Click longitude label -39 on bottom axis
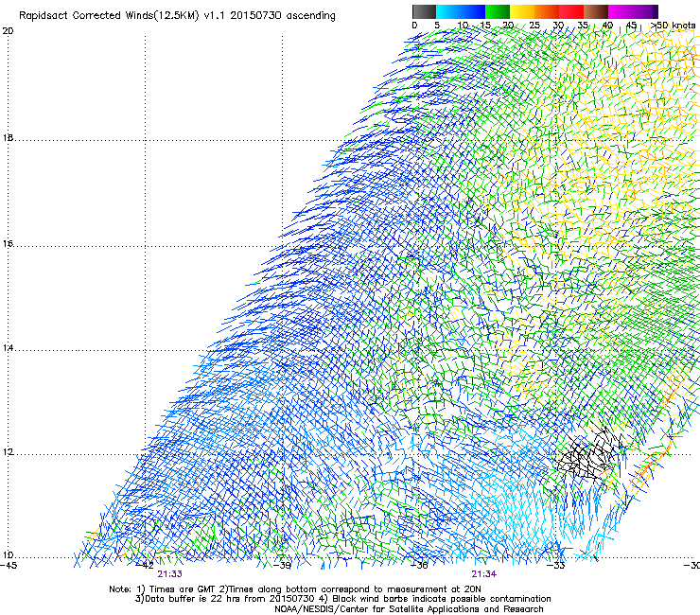Viewport: 700px width, 615px height. 282,566
